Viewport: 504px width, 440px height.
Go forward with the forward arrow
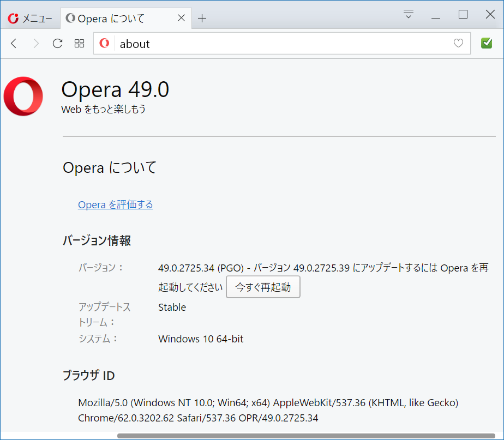click(36, 44)
